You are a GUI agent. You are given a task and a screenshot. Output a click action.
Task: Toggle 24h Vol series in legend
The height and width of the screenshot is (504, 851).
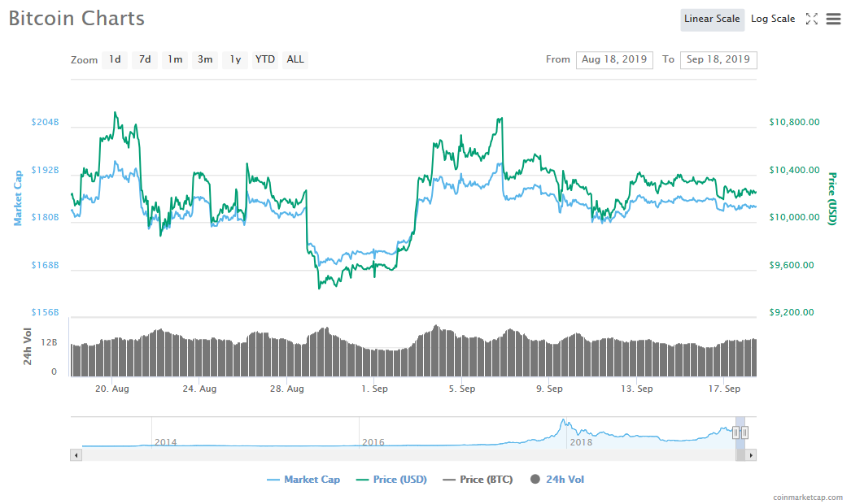pos(557,480)
